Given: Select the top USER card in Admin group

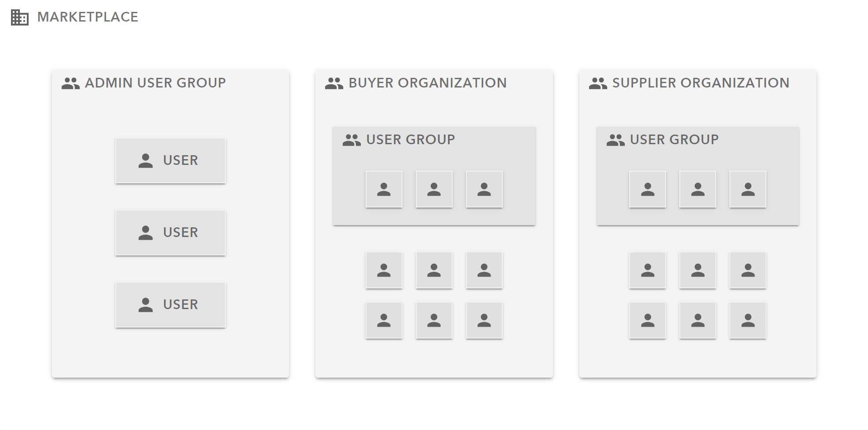Looking at the screenshot, I should tap(170, 160).
